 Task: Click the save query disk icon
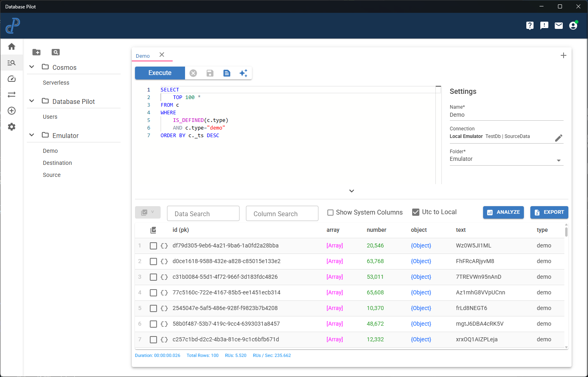point(210,73)
